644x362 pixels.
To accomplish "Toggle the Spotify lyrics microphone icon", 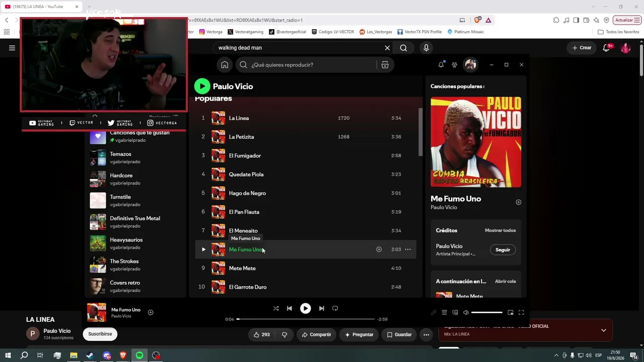I will pos(434,312).
